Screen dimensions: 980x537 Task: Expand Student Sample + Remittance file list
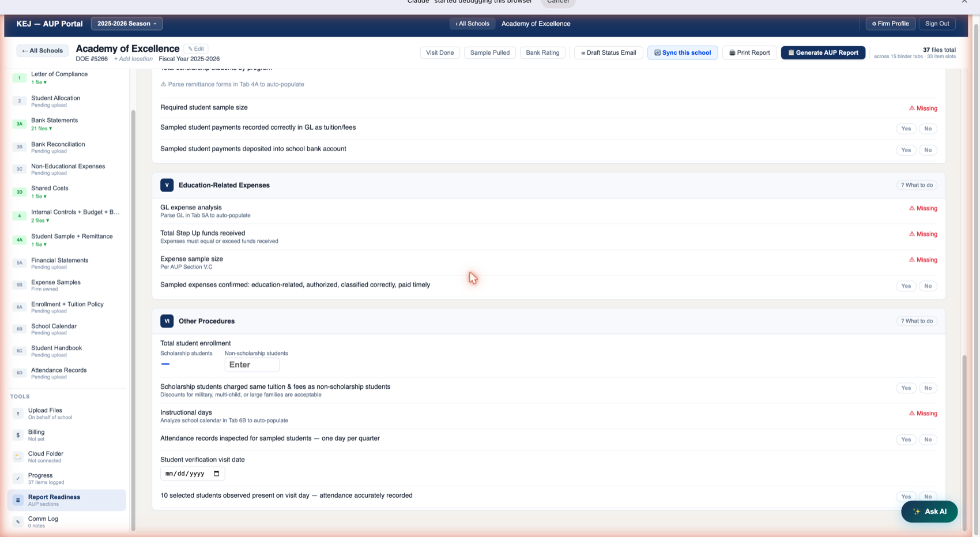click(x=39, y=245)
